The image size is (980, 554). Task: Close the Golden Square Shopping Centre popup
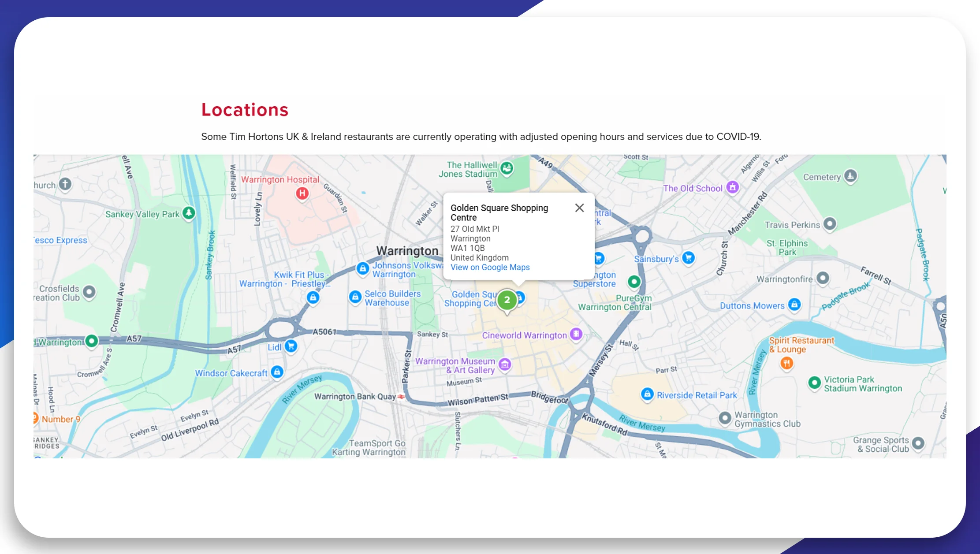[x=579, y=208]
